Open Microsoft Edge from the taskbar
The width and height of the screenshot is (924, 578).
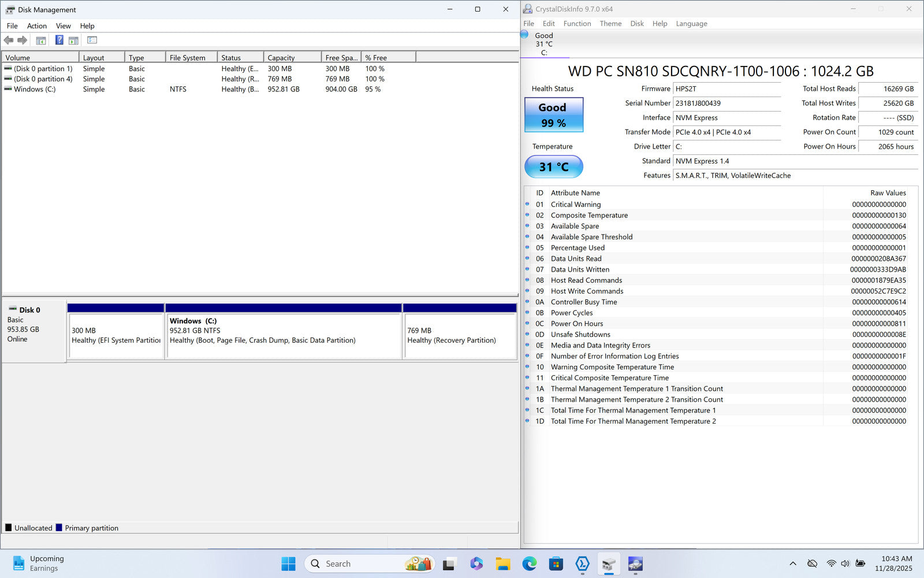click(529, 564)
